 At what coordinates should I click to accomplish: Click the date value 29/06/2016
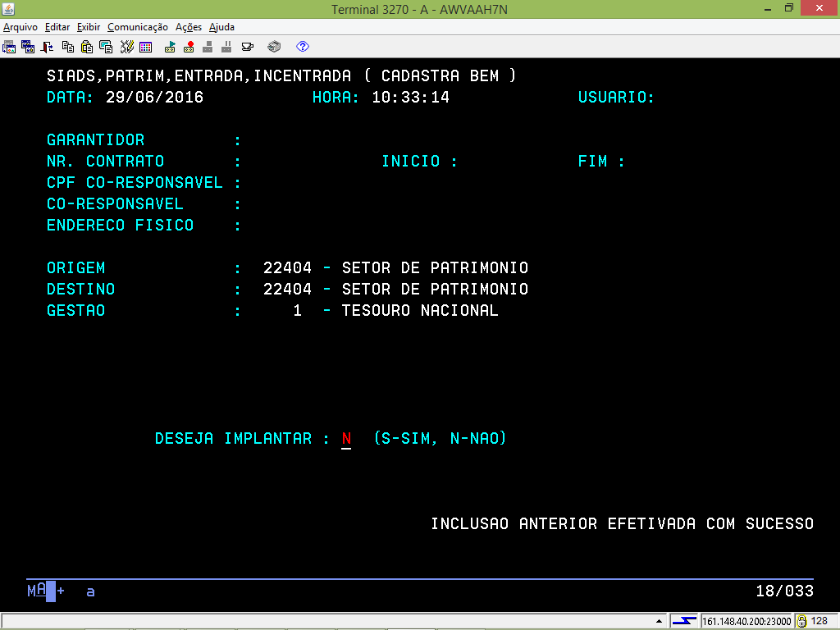tap(154, 97)
